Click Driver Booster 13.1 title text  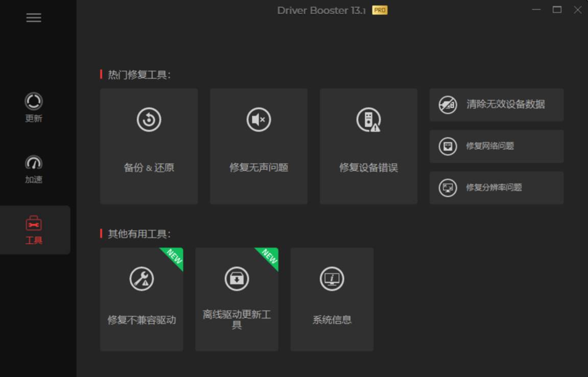click(321, 11)
